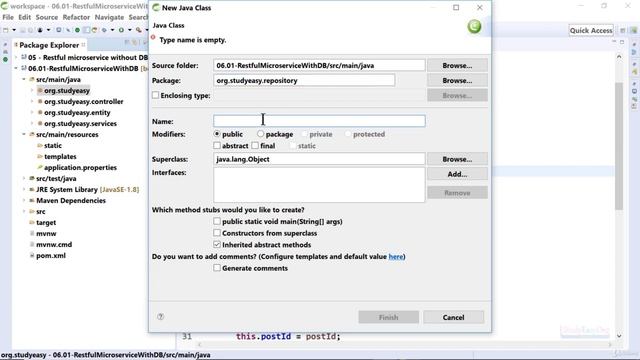Enable public static void main stub checkbox
Viewport: 640px width, 360px height.
point(217,221)
